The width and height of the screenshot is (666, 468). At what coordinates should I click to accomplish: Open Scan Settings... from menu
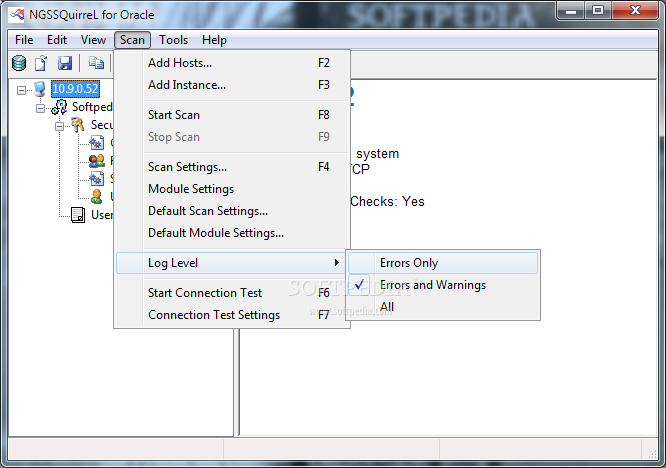[232, 166]
